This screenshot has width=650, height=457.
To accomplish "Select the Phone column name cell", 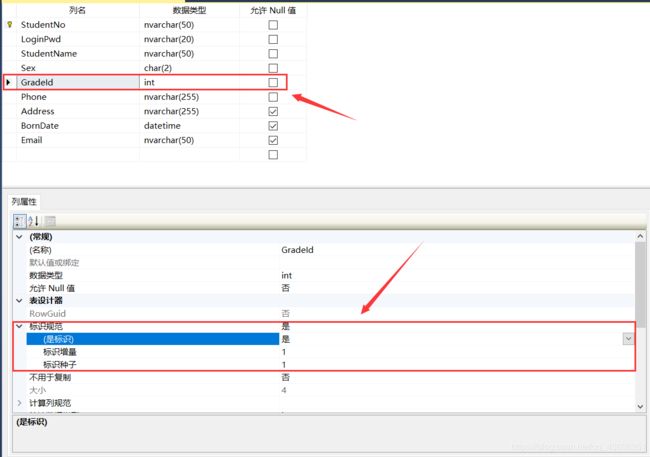I will 78,97.
